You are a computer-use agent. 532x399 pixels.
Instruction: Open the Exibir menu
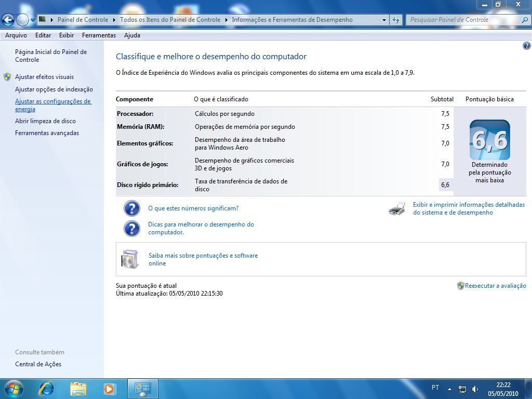[x=66, y=35]
